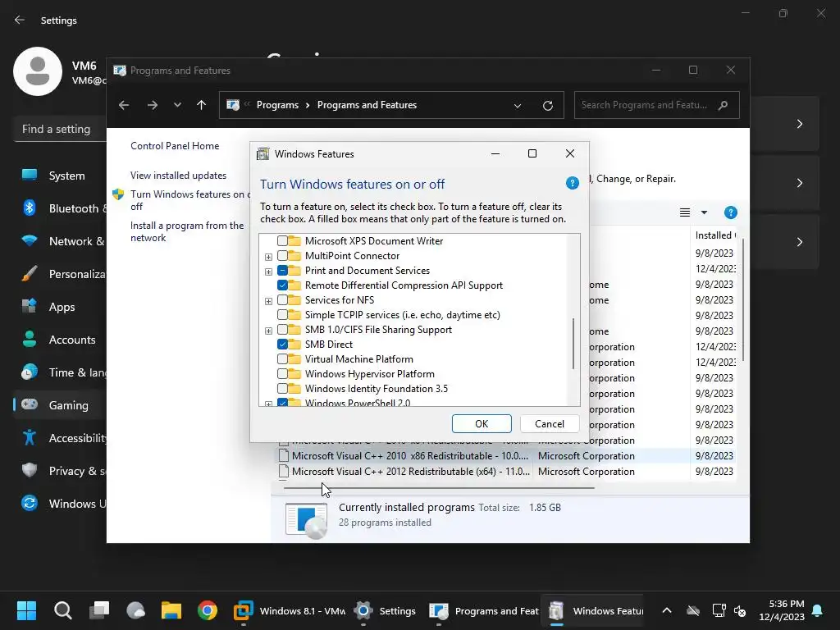840x630 pixels.
Task: Click Turn Windows features on or off link
Action: coord(189,200)
